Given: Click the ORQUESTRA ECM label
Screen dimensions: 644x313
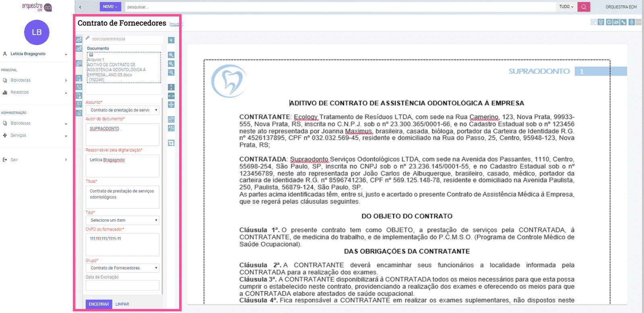Looking at the screenshot, I should tap(621, 7).
